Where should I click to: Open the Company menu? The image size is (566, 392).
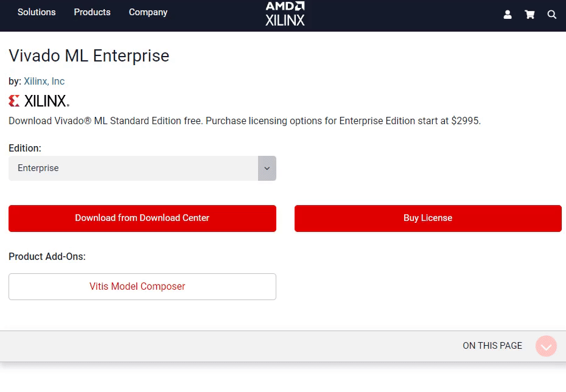click(148, 12)
